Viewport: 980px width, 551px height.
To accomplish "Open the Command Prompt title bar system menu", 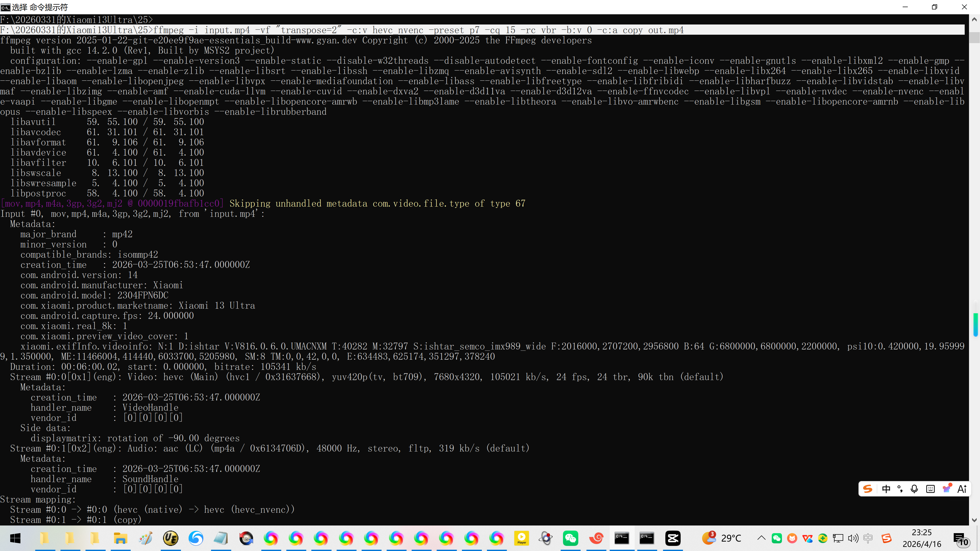I will 5,7.
